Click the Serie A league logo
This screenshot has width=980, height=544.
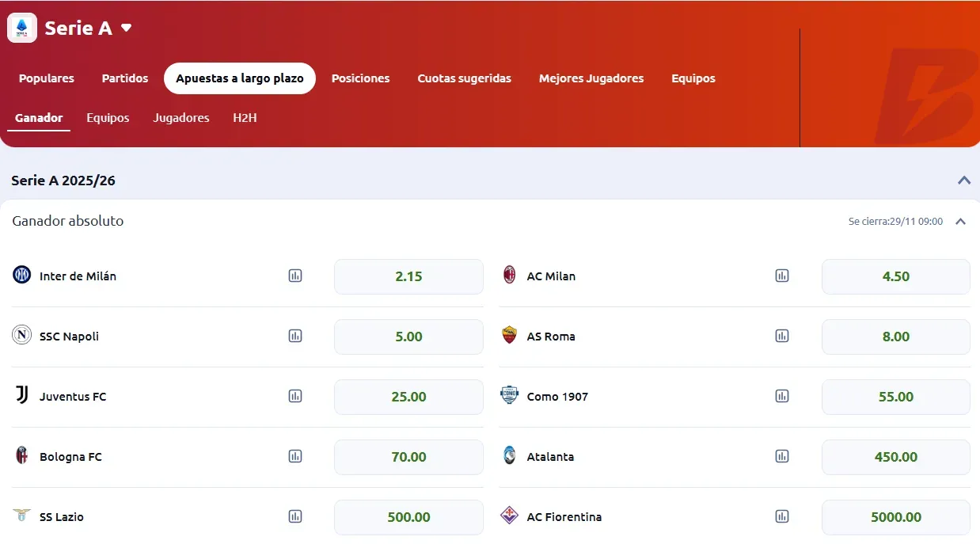click(x=21, y=27)
